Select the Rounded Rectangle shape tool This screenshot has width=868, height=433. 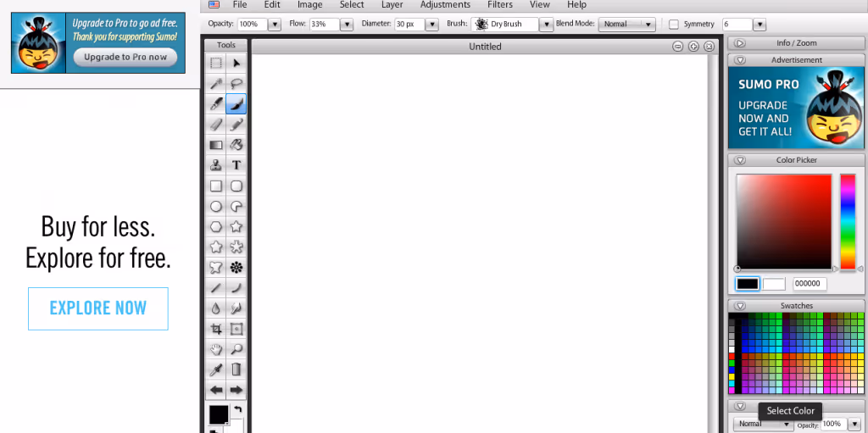(236, 186)
